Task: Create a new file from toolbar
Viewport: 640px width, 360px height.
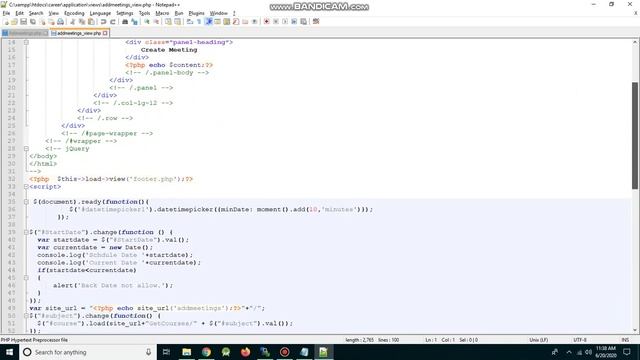Action: pos(6,21)
